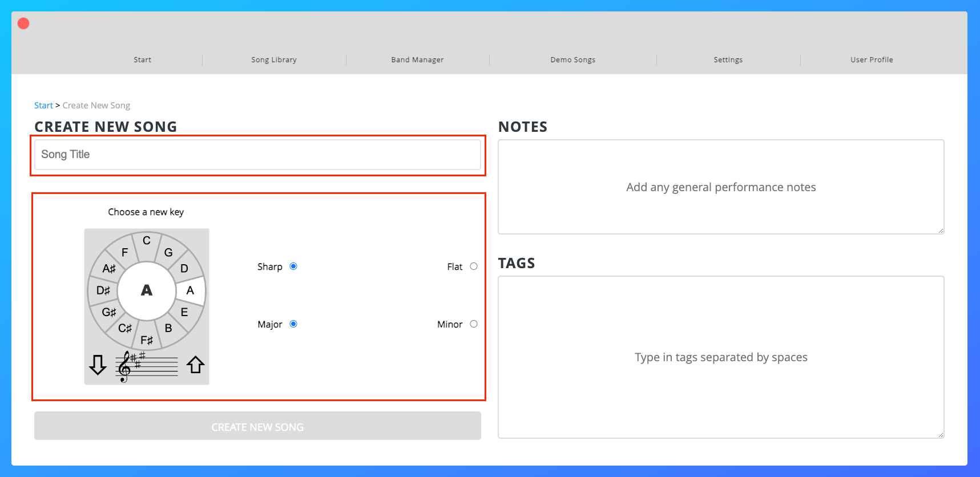
Task: Open the Demo Songs tab
Action: click(x=572, y=60)
